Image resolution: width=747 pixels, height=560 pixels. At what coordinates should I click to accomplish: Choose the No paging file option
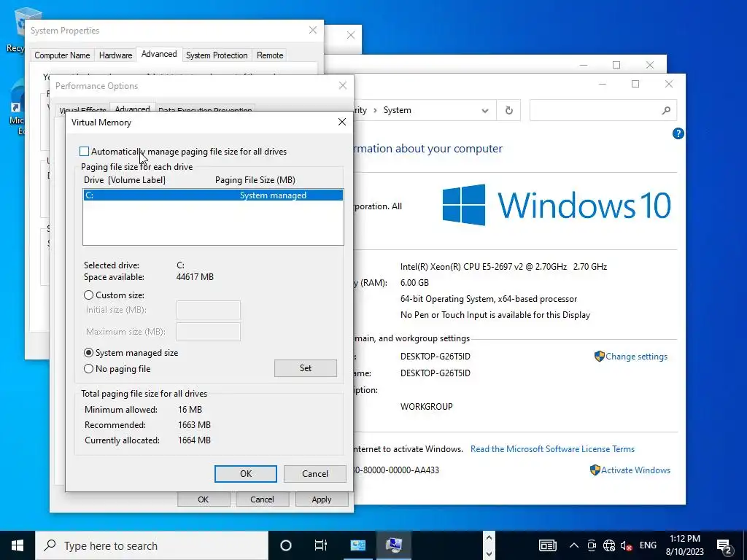pos(88,368)
